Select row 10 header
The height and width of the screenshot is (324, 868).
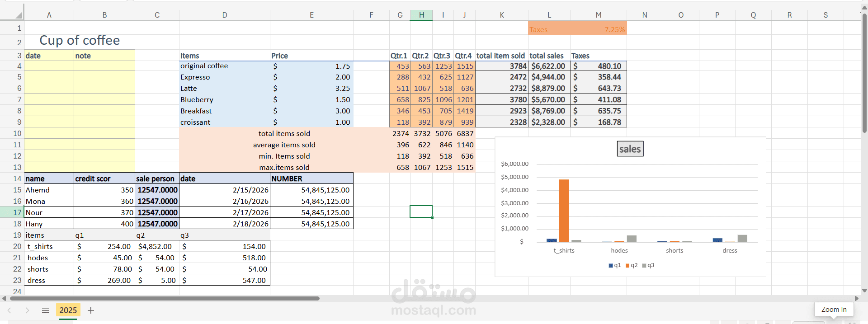pos(12,133)
